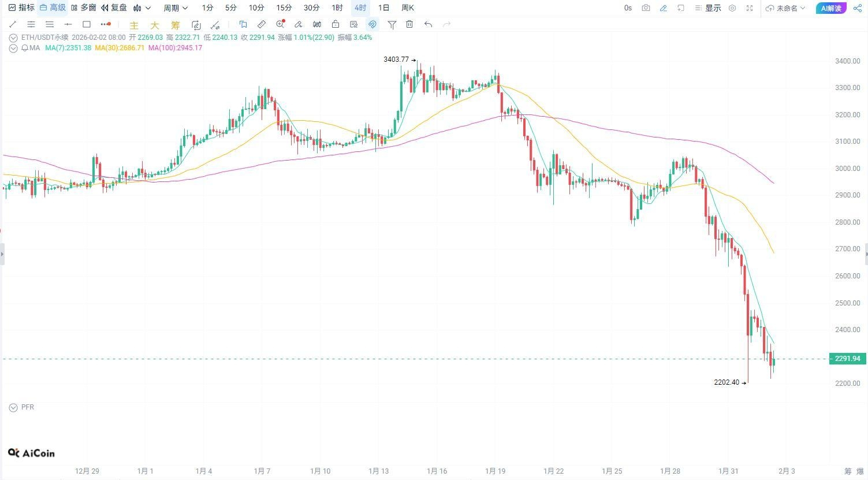Take a chart screenshot with camera icon
The height and width of the screenshot is (480, 868).
646,8
